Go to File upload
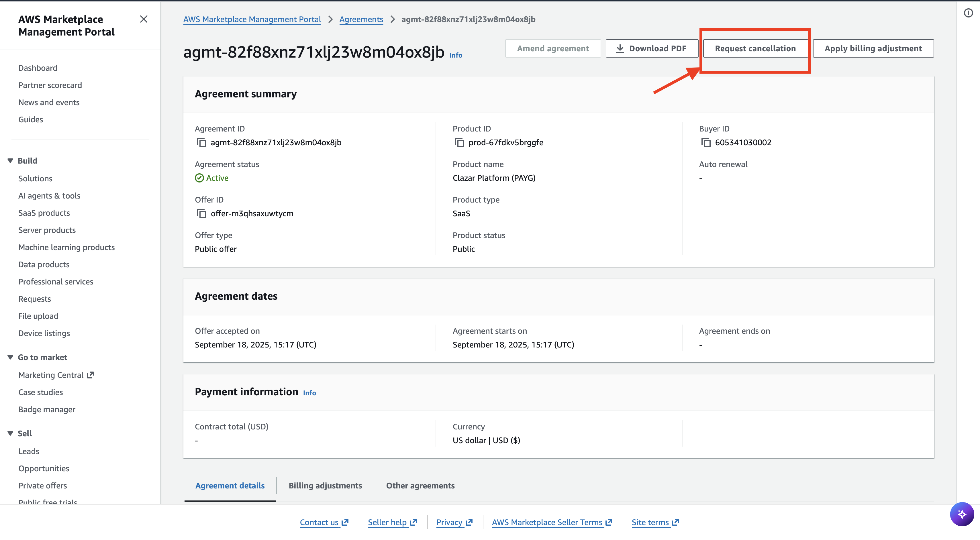The width and height of the screenshot is (980, 540). point(38,316)
